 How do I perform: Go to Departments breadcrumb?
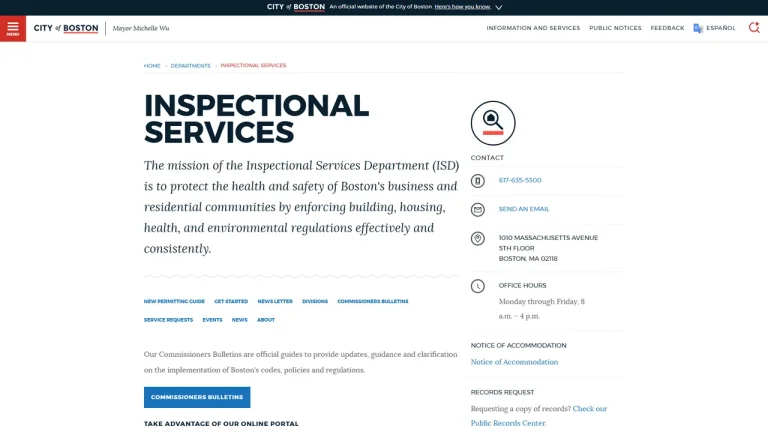click(x=191, y=66)
